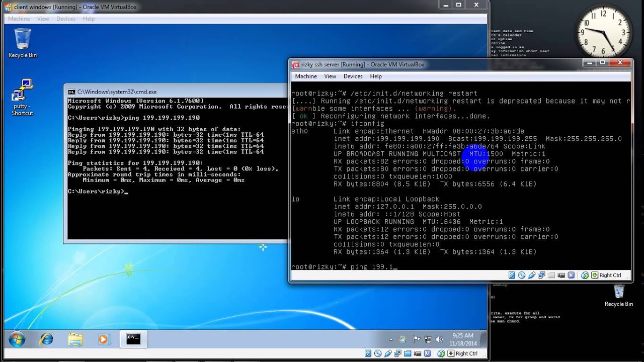Click mouse integration icon in rizky server status bar
Image resolution: width=644 pixels, height=362 pixels.
[x=585, y=275]
